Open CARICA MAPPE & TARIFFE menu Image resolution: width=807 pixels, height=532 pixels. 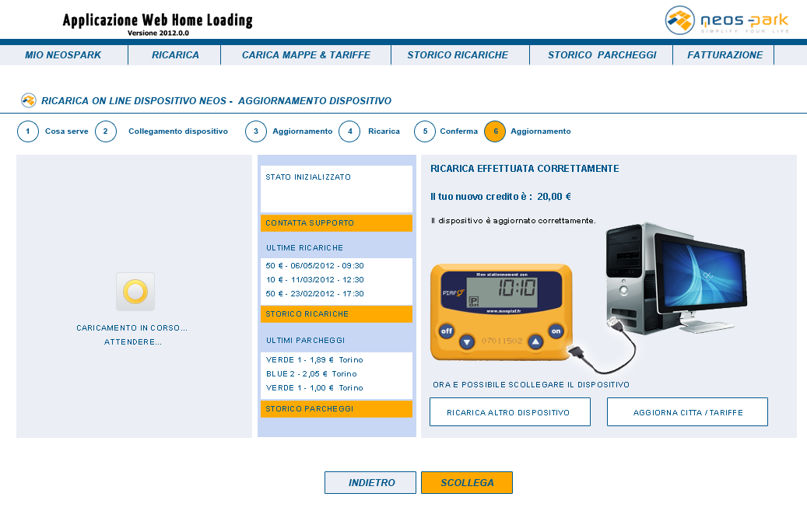(307, 55)
